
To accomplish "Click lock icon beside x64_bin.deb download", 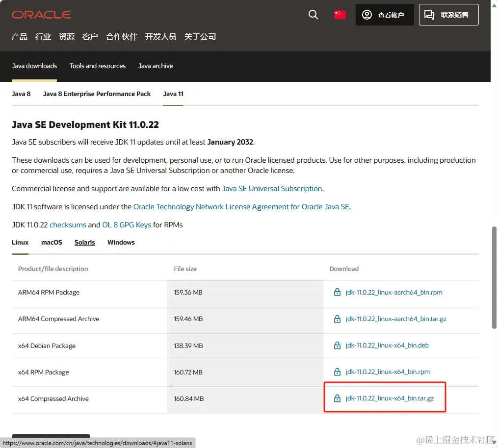I will coord(337,345).
